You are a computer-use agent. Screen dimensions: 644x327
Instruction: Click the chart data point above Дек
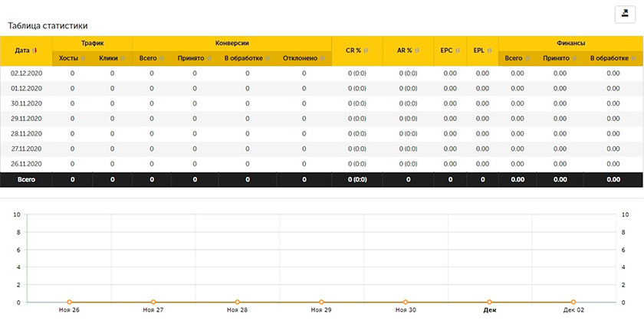tap(490, 302)
